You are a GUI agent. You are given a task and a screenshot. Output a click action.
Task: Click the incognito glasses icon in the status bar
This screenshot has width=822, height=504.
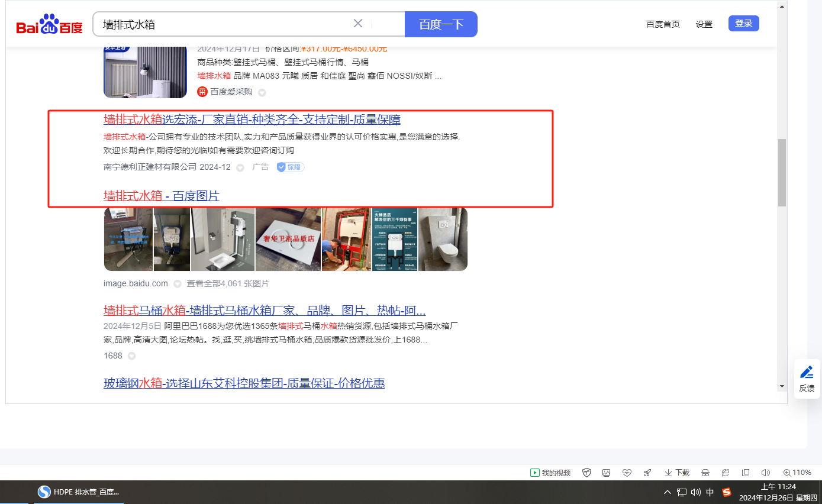click(705, 473)
